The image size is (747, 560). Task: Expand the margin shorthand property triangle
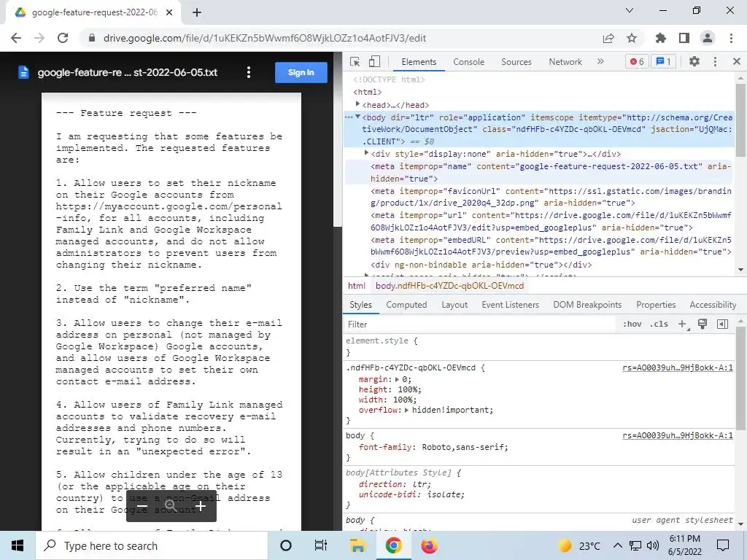pos(397,379)
